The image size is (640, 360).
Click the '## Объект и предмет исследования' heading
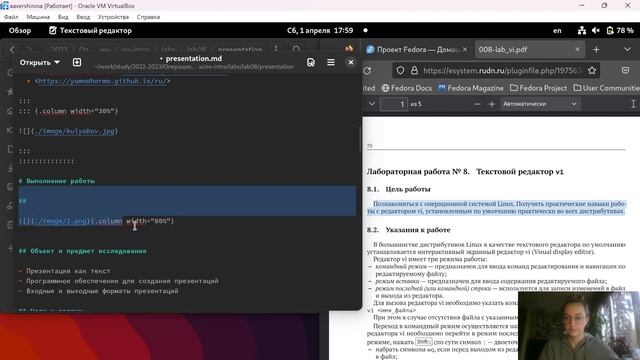click(82, 251)
